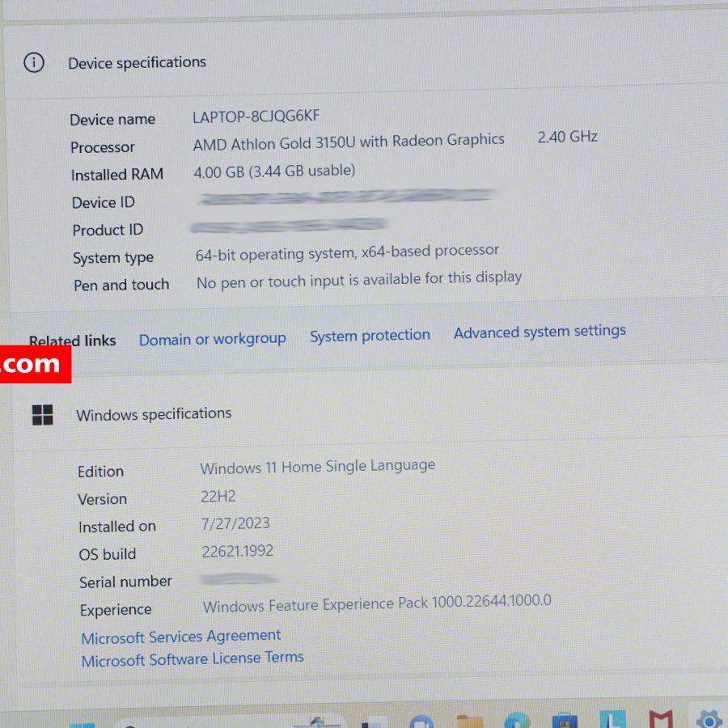
Task: Click the Experience label
Action: (x=116, y=610)
